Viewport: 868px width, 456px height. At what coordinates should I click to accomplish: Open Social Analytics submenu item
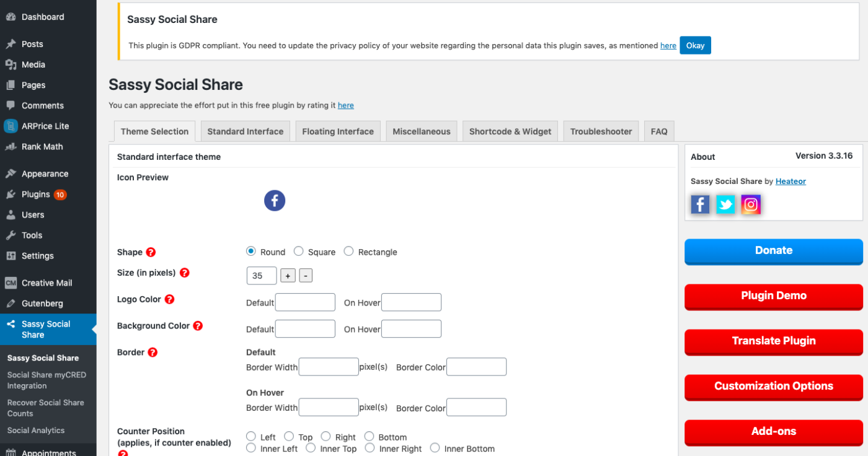coord(36,431)
